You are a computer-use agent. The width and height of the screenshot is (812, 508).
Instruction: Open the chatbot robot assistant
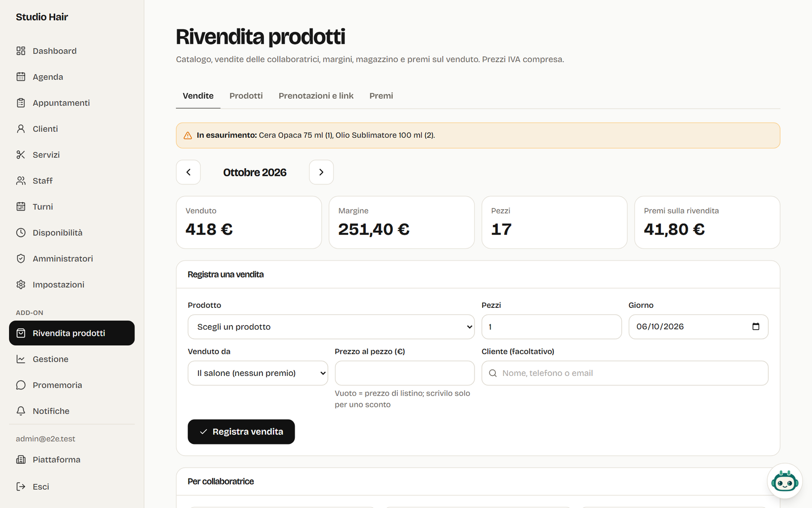pos(785,481)
